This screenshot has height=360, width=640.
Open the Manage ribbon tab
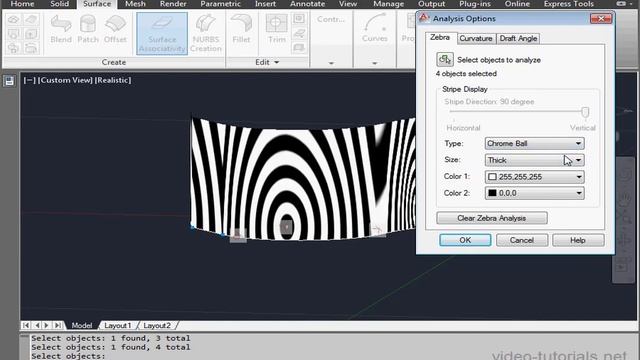click(x=388, y=4)
